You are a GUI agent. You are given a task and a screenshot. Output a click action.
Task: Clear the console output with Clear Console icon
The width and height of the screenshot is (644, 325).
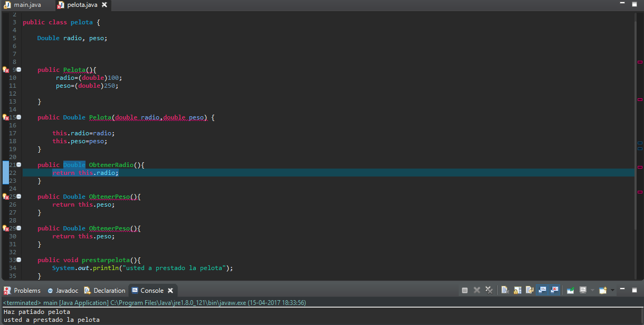(505, 290)
